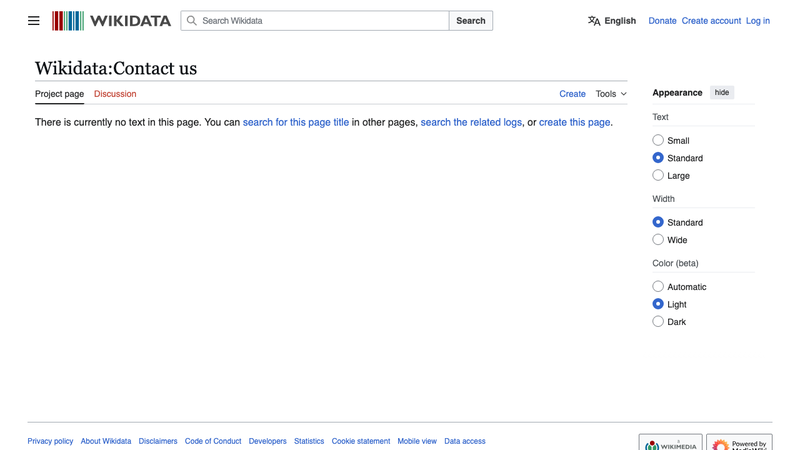Open the Create tab

tap(572, 94)
